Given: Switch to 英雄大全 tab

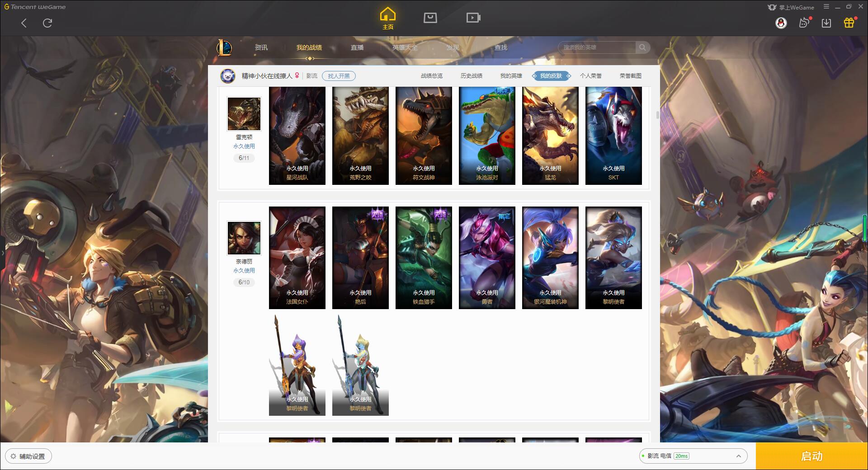Looking at the screenshot, I should coord(405,47).
